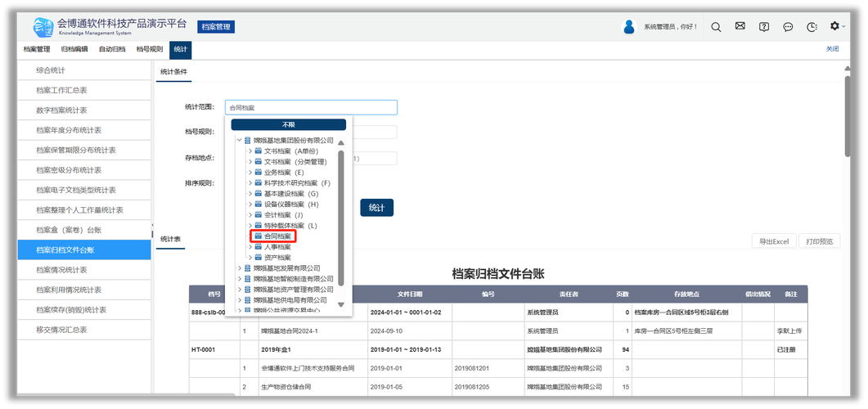Click the icon beside 文书档案（A单份）
This screenshot has height=409, width=868.
[x=258, y=151]
